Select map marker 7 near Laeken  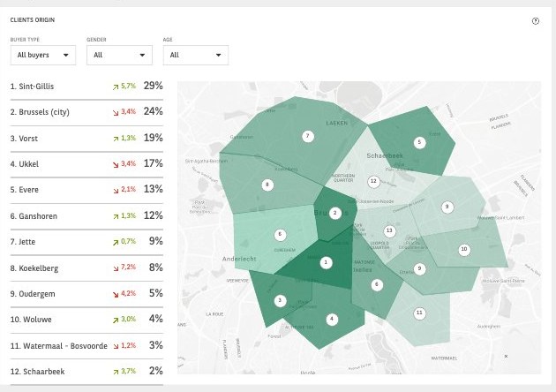coord(308,136)
